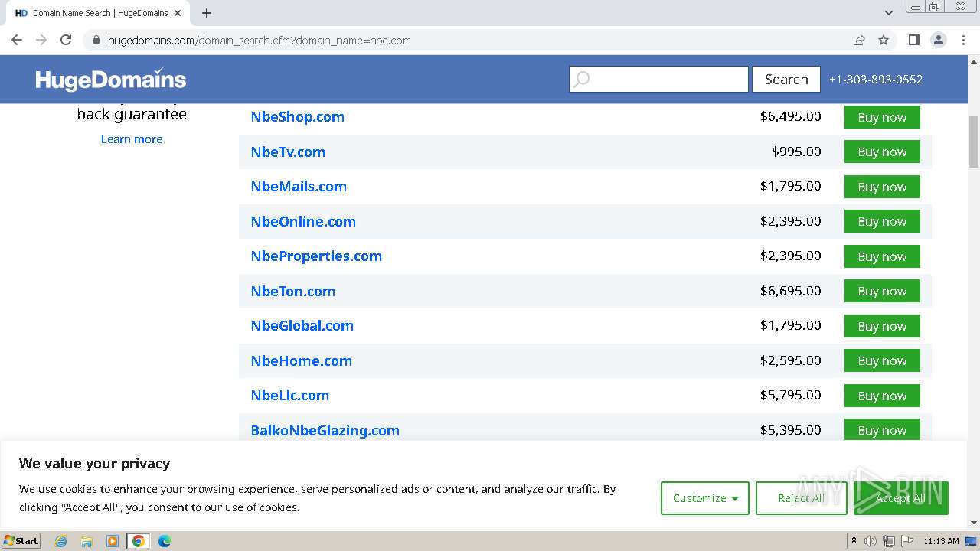
Task: Click the magnifier icon in search box
Action: click(x=582, y=79)
